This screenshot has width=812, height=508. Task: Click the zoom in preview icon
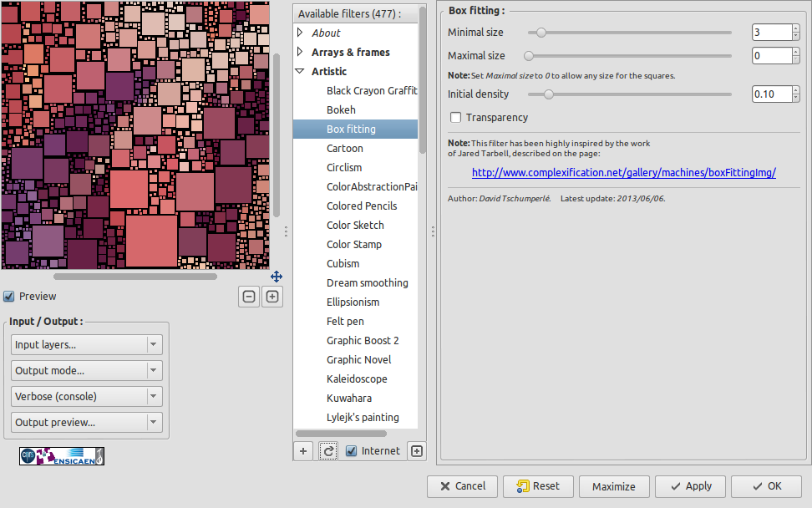point(272,297)
